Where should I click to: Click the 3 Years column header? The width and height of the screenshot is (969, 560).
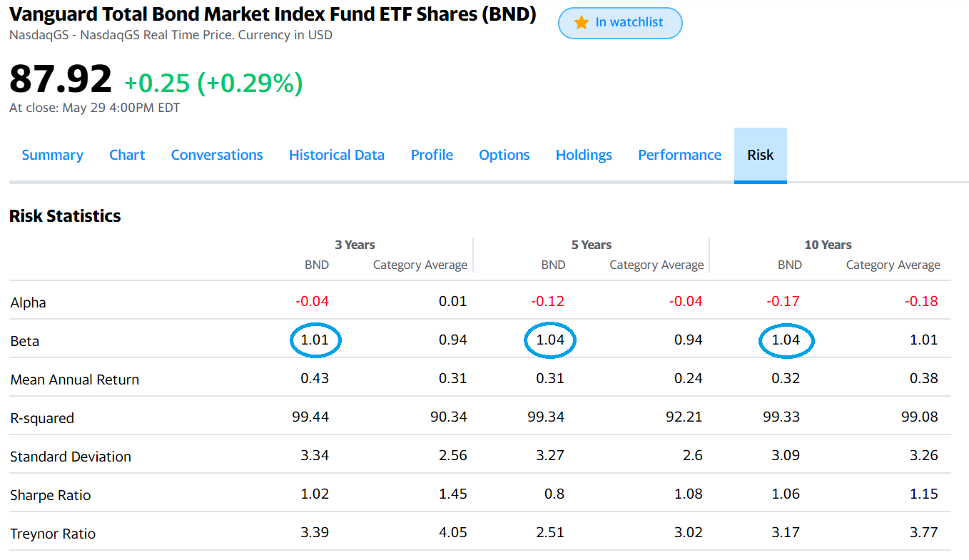[x=355, y=245]
